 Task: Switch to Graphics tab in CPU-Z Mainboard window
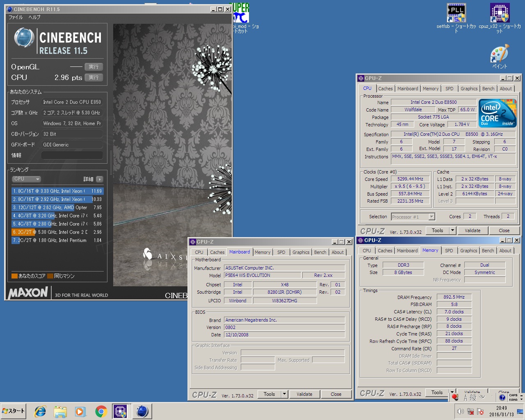pyautogui.click(x=301, y=252)
